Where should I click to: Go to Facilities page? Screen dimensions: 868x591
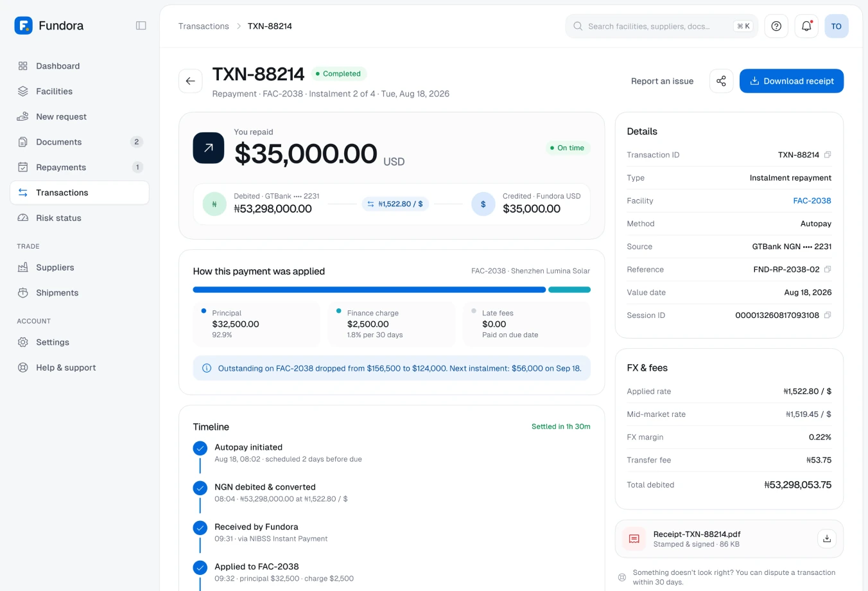click(80, 91)
